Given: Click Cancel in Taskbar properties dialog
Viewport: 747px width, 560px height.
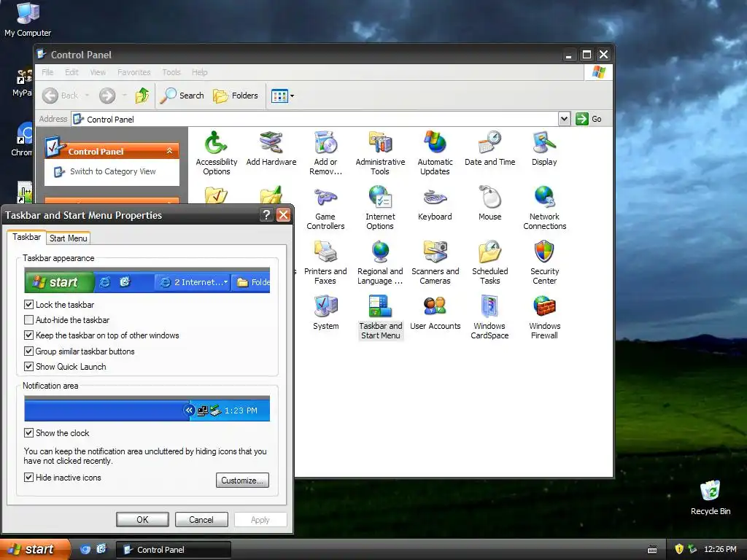Looking at the screenshot, I should click(201, 519).
